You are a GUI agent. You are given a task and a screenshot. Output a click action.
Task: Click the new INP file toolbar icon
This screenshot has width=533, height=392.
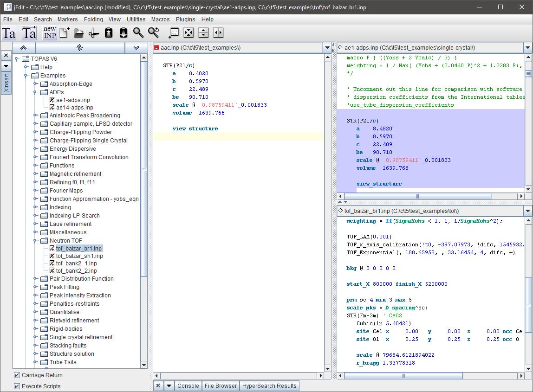click(x=49, y=33)
